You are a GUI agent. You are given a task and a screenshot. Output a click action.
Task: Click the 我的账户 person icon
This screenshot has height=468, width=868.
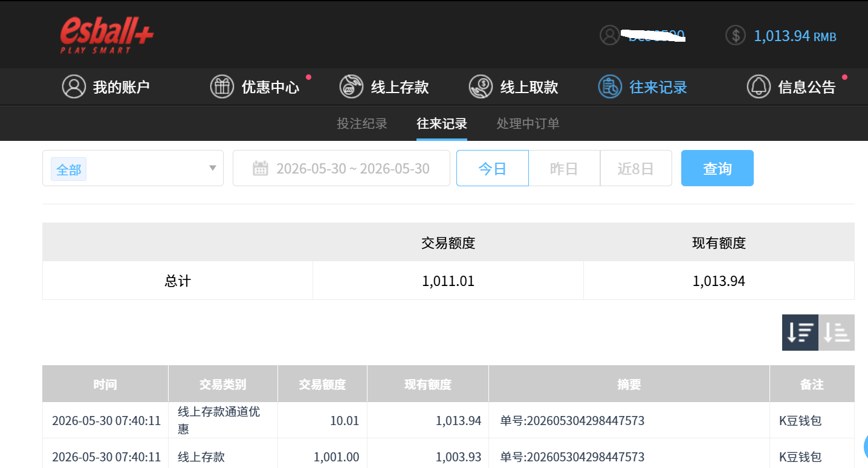(x=74, y=86)
